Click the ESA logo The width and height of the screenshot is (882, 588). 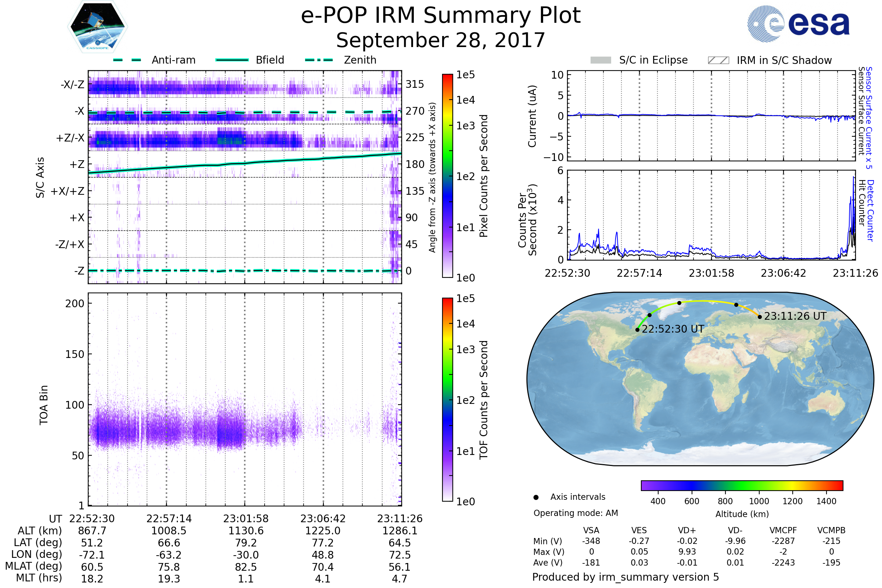tap(798, 24)
